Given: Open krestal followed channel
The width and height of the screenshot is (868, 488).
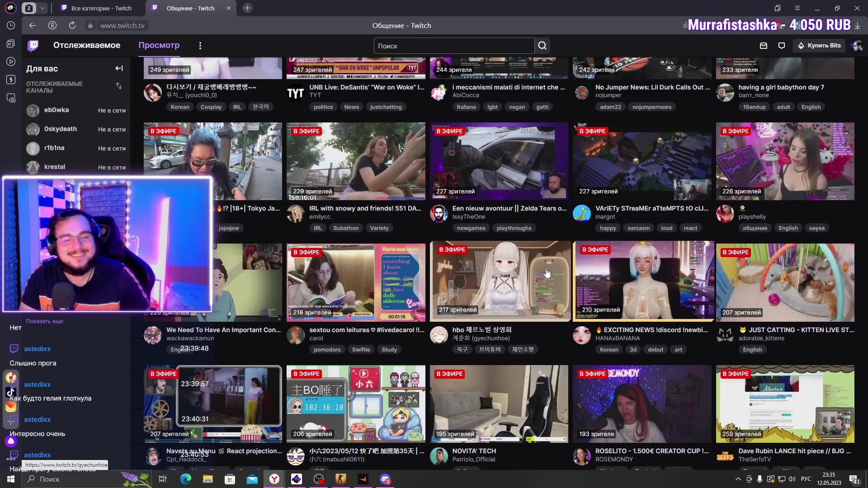Looking at the screenshot, I should (x=76, y=167).
